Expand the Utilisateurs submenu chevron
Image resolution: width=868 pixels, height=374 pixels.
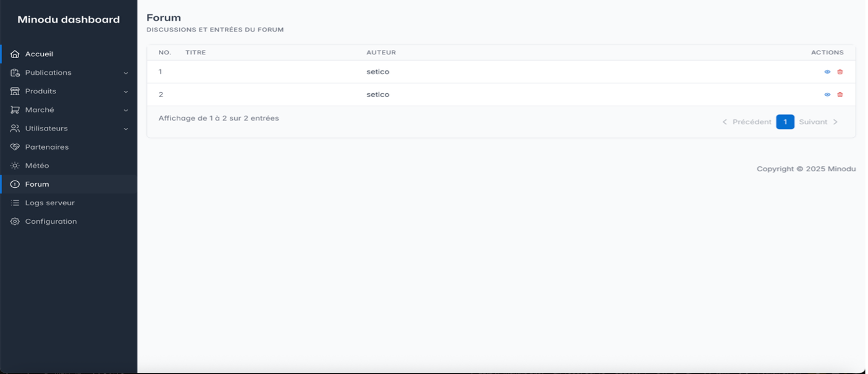point(126,129)
